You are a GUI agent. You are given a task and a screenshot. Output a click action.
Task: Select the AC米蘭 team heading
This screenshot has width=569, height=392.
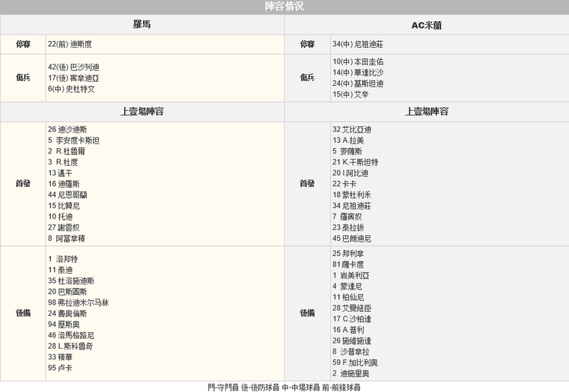pyautogui.click(x=427, y=25)
